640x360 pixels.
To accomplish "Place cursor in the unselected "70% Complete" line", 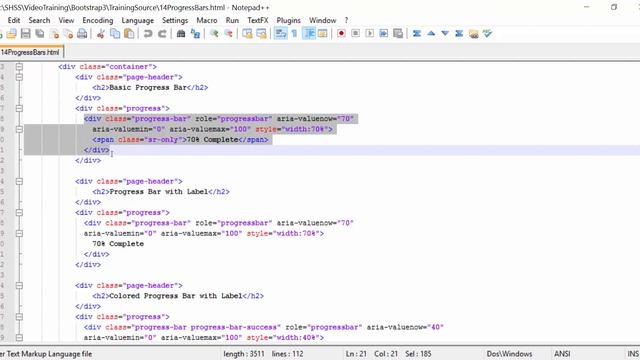I will [x=118, y=244].
